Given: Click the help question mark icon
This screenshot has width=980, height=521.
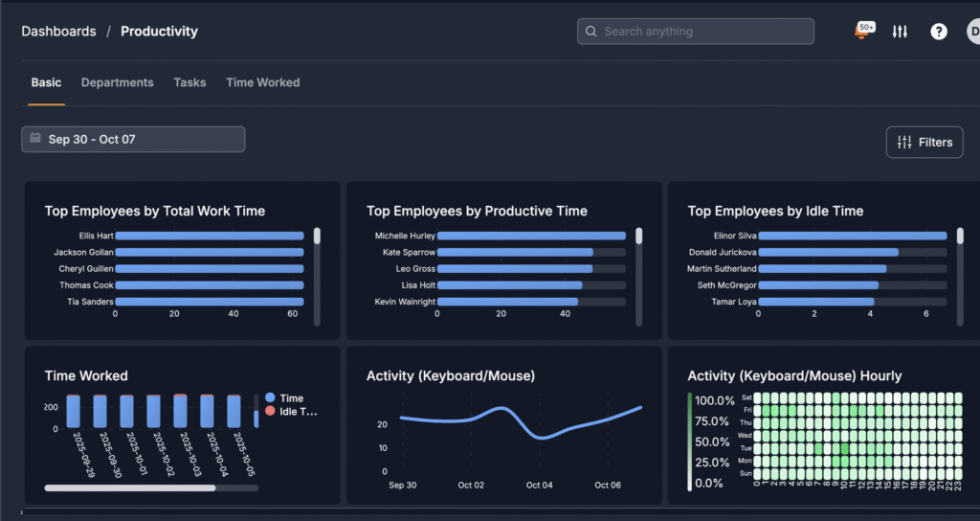Looking at the screenshot, I should [x=939, y=32].
